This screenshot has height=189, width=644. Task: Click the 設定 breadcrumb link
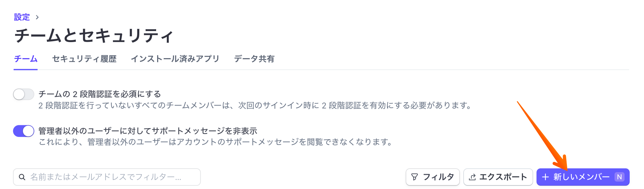pos(22,17)
